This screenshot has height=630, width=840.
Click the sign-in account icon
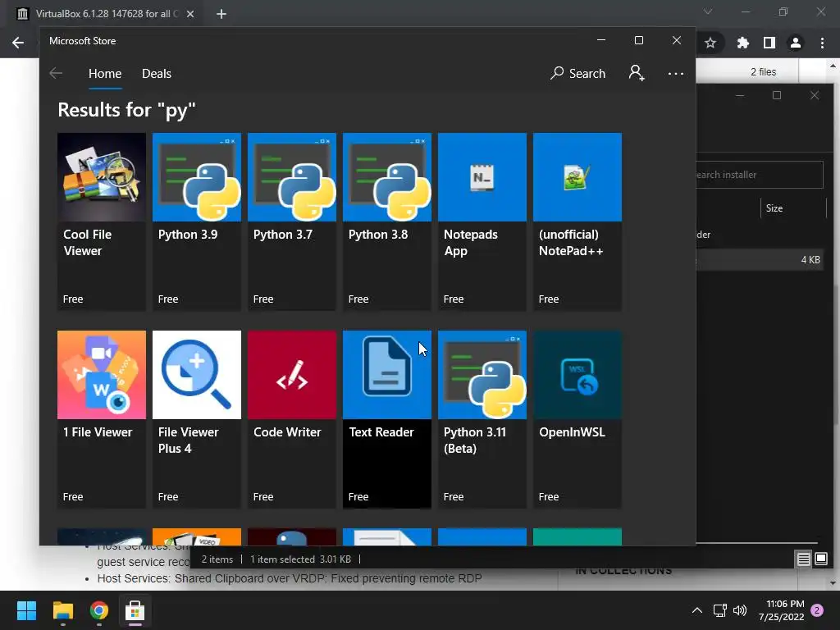click(x=637, y=73)
